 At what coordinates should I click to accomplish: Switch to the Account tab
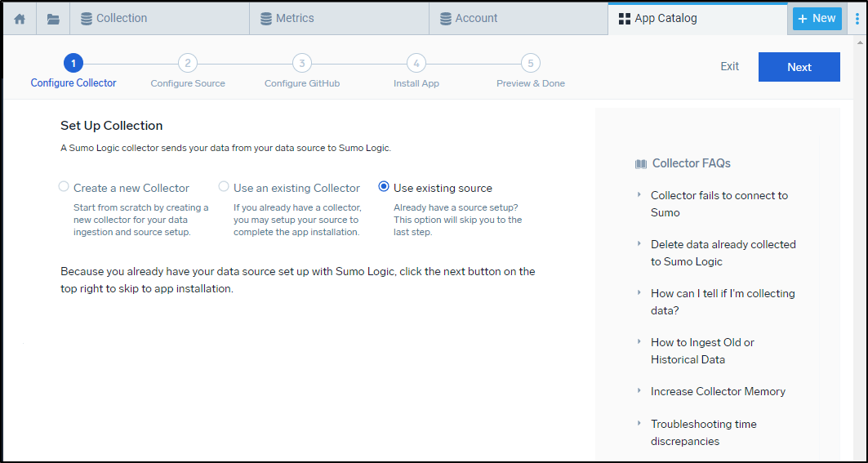click(519, 19)
